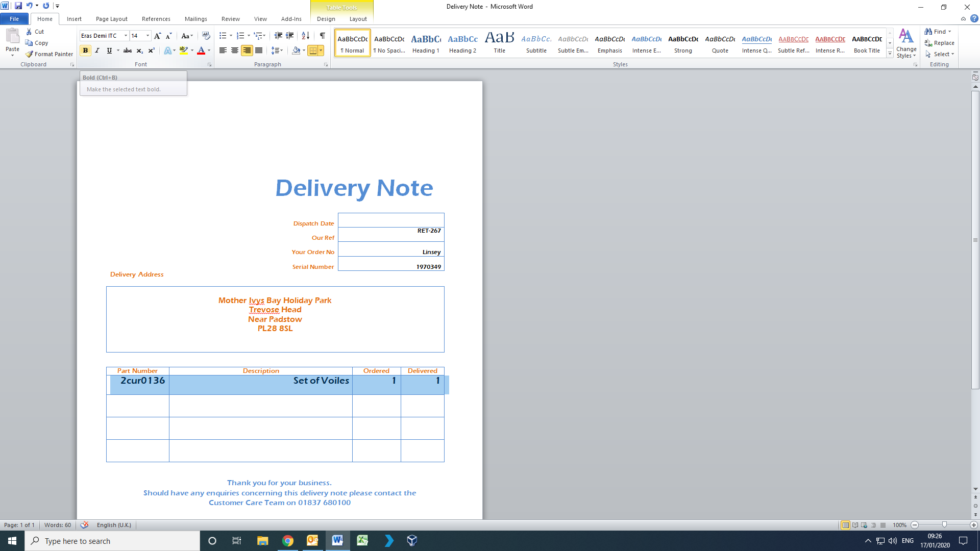Click the Grow Font icon
Screen dimensions: 980x551
click(x=157, y=36)
